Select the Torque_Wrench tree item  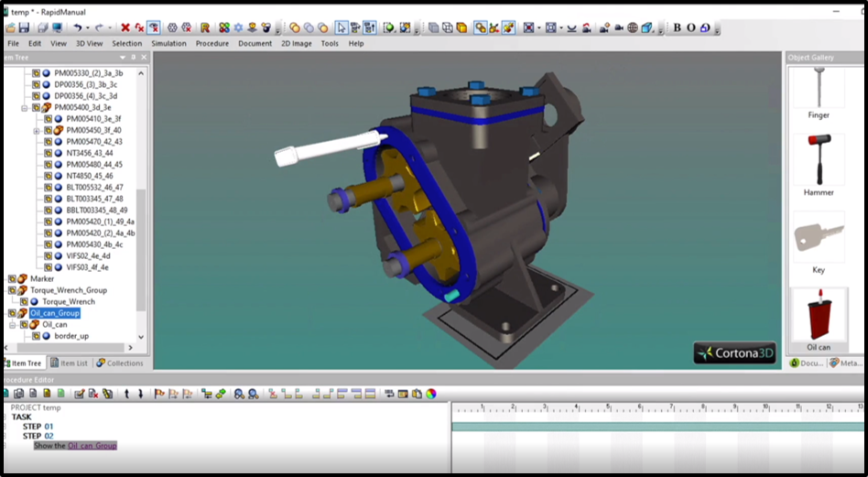(69, 301)
